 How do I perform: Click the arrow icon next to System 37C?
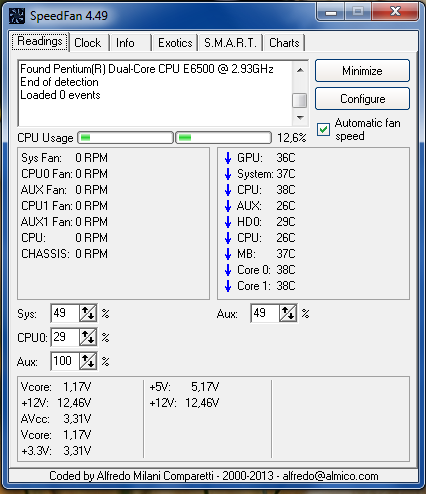tap(228, 174)
